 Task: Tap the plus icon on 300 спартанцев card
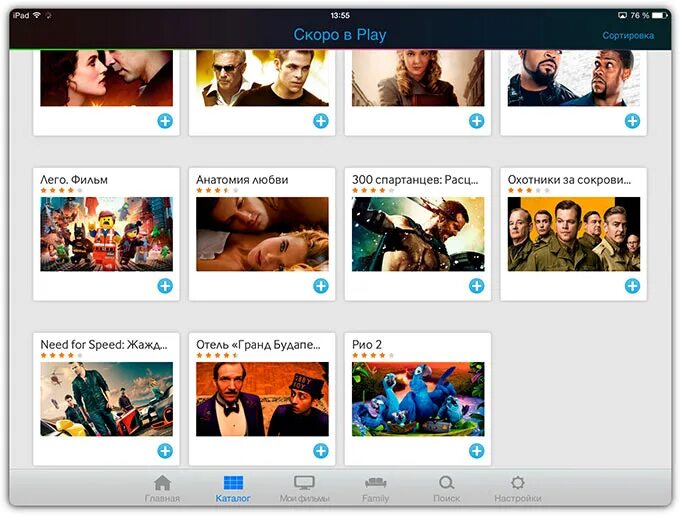click(476, 286)
